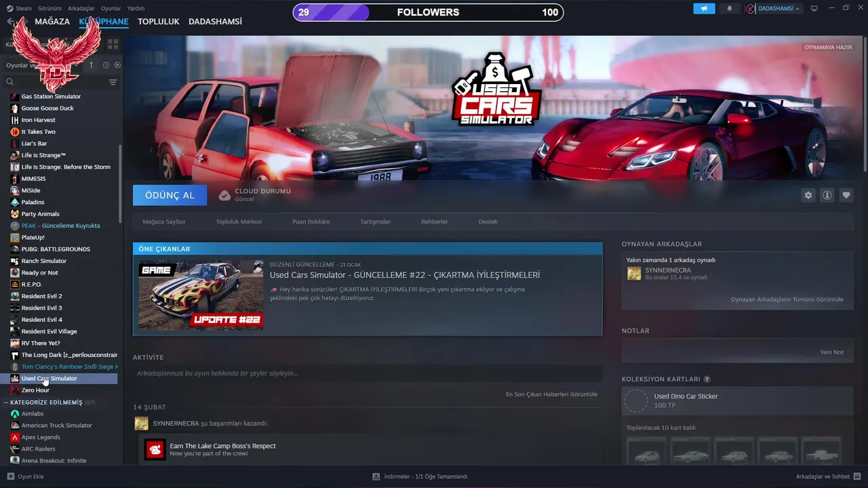Enter Big Picture mode via the monitor icon
Image resolution: width=868 pixels, height=488 pixels.
pos(814,8)
